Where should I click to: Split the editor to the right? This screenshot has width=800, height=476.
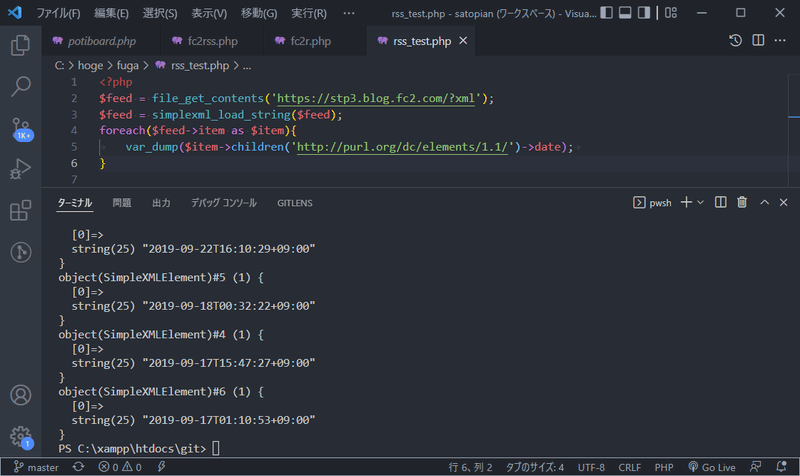click(758, 41)
